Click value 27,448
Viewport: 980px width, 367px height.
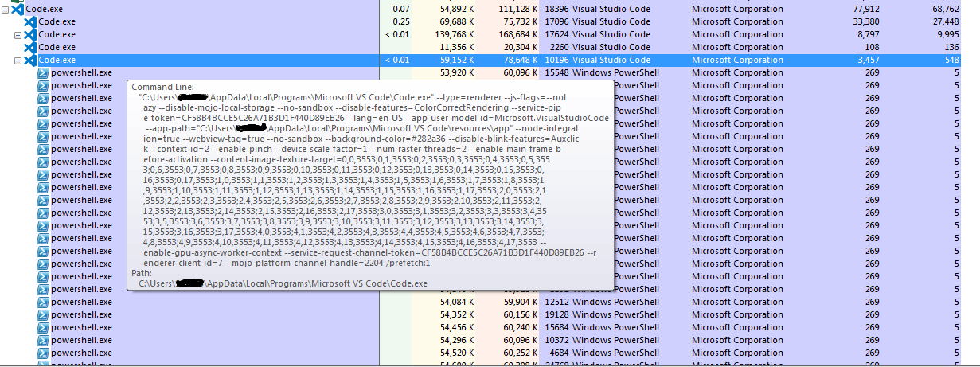(x=944, y=21)
